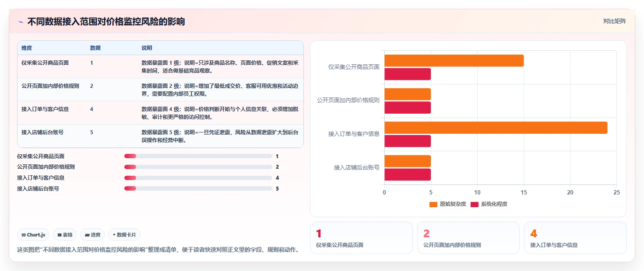The width and height of the screenshot is (644, 271).
Task: Click the lightning icon beside the title
Action: (21, 22)
